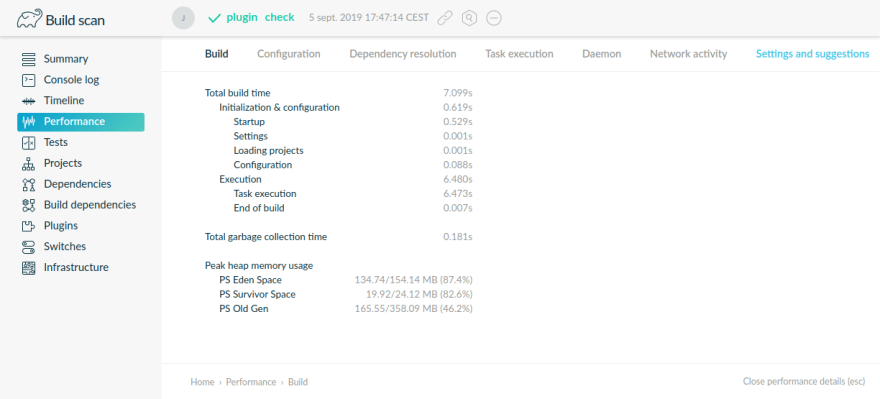Image resolution: width=880 pixels, height=399 pixels.
Task: Click Total garbage collection time label
Action: pos(265,237)
